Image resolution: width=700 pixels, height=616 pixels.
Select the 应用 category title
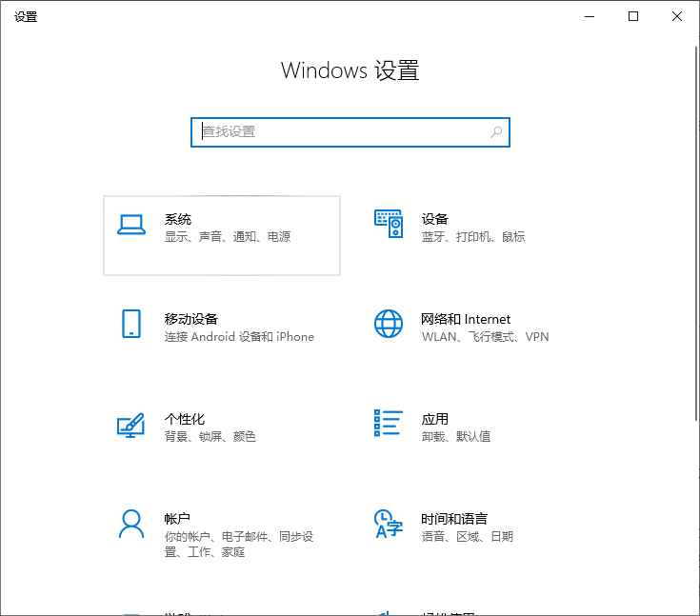[x=435, y=419]
